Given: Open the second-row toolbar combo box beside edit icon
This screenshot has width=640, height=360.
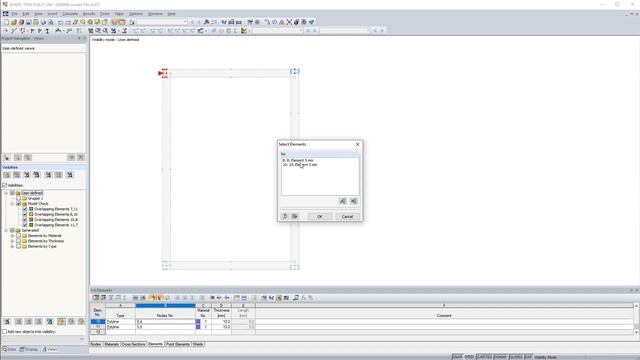Looking at the screenshot, I should click(x=278, y=31).
